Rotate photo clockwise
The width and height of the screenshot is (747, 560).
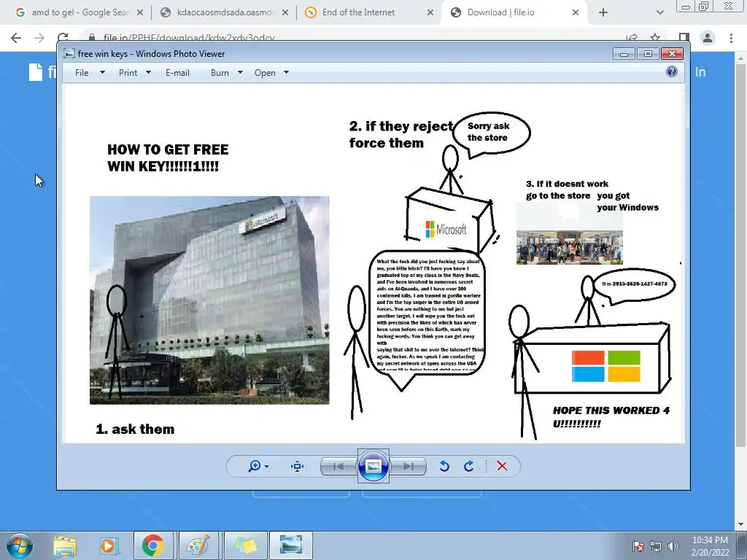469,466
